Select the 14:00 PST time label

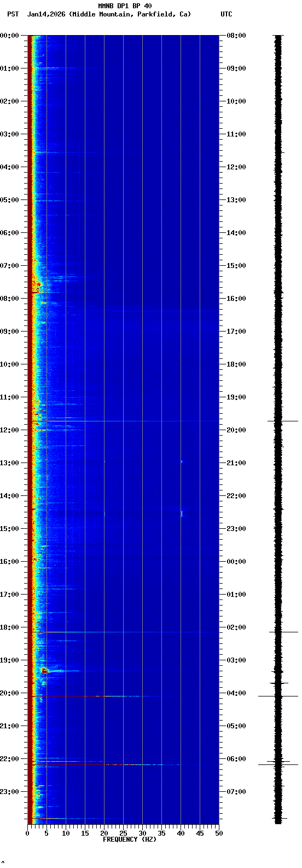(10, 496)
